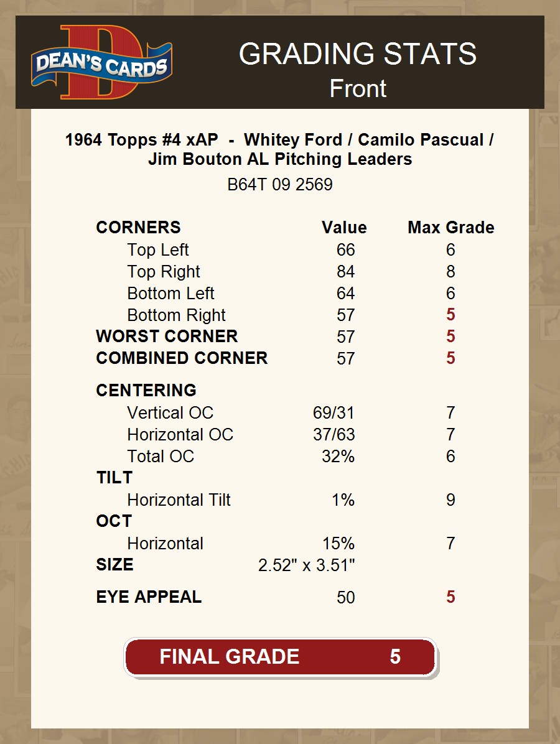Click the card size 2.52" x 3.51"
The height and width of the screenshot is (744, 560).
306,565
